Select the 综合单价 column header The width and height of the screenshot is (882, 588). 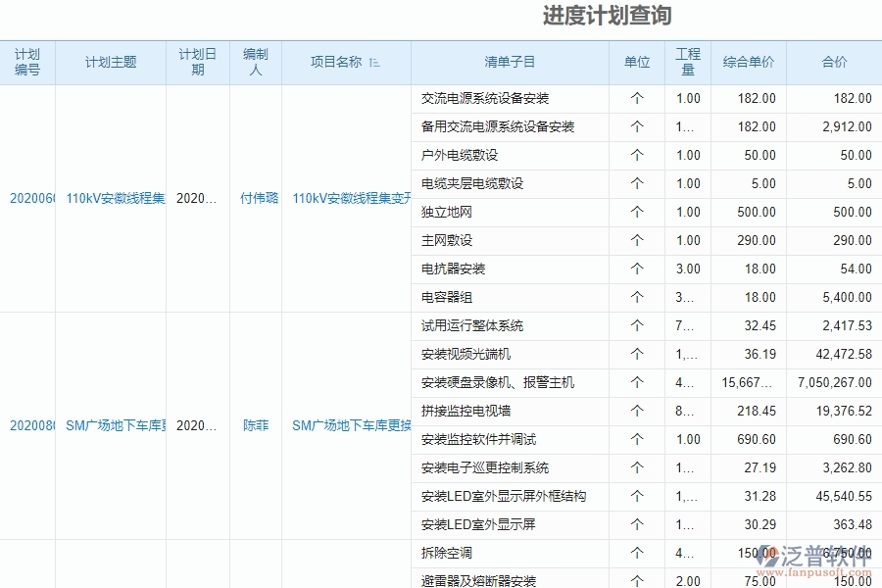pyautogui.click(x=749, y=62)
